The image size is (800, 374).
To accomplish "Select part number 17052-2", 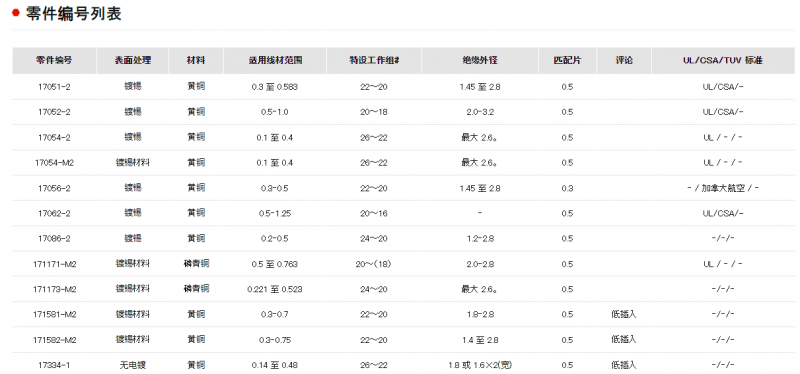I will 54,112.
